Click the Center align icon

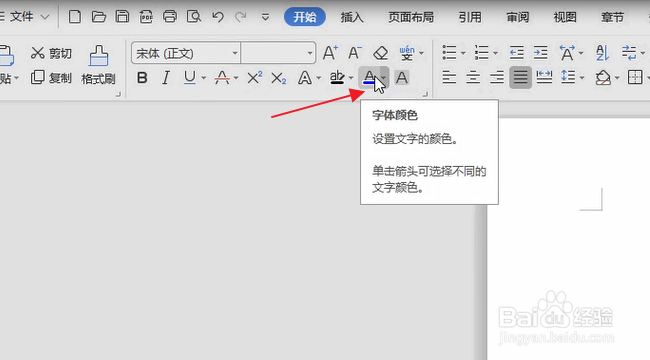pos(473,77)
